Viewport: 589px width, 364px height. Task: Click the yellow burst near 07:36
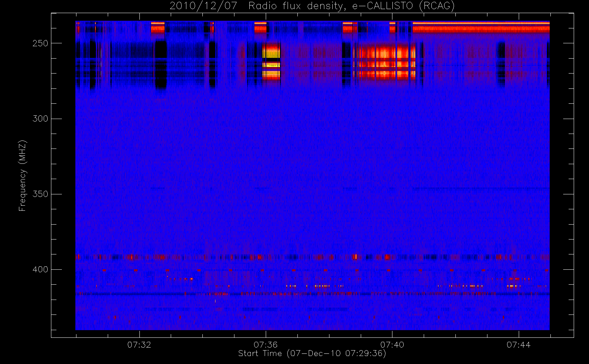coord(272,61)
